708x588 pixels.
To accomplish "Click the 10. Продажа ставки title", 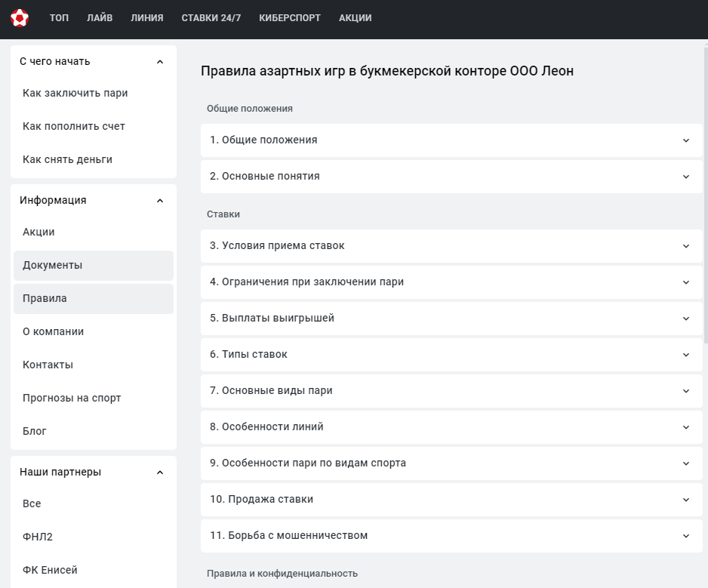I will point(261,499).
